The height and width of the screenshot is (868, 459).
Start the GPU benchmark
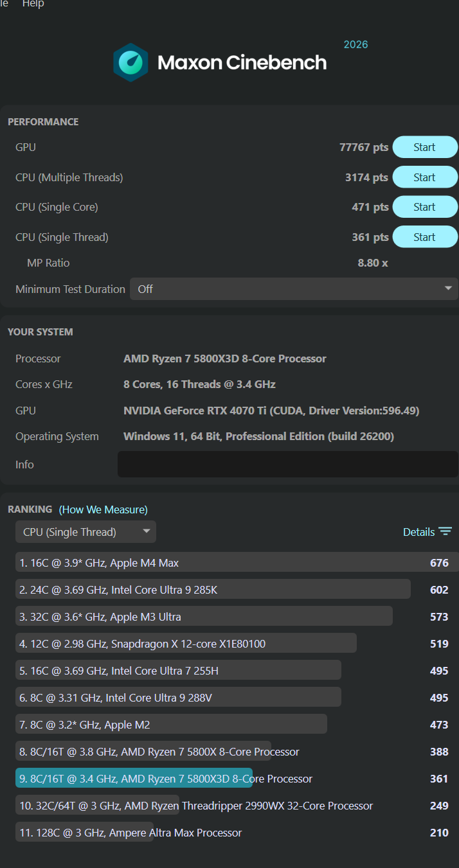(425, 147)
